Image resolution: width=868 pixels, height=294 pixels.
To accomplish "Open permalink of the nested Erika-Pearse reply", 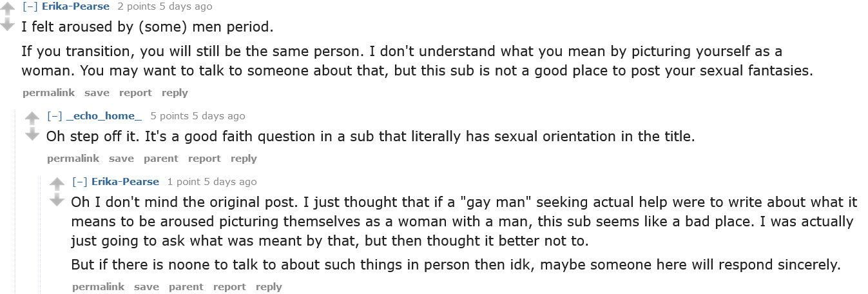I will [x=98, y=287].
